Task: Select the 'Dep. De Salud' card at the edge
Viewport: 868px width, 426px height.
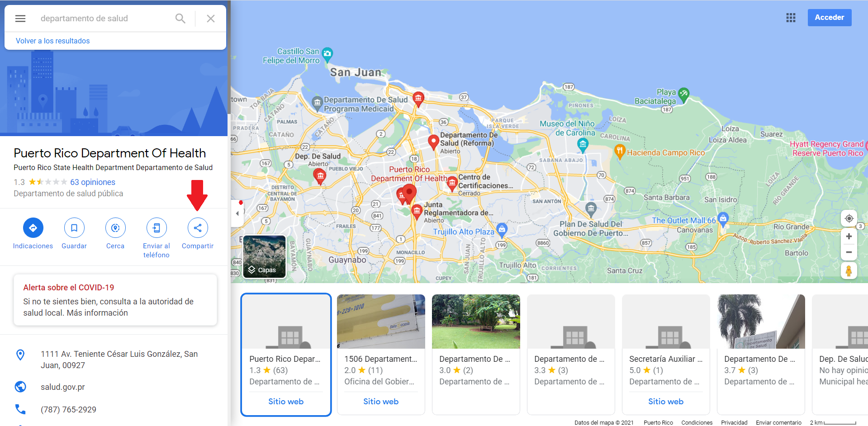Action: pos(840,355)
